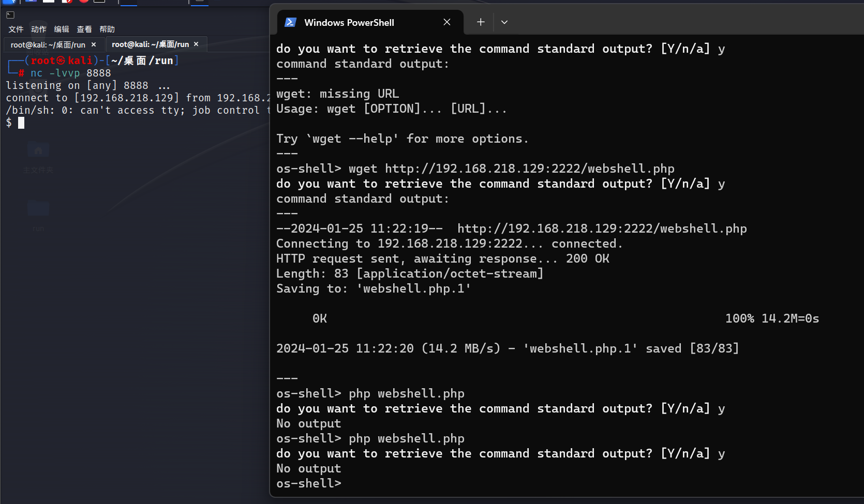The height and width of the screenshot is (504, 864).
Task: Click first 'os-shell> php webshell.php' line
Action: tap(370, 393)
